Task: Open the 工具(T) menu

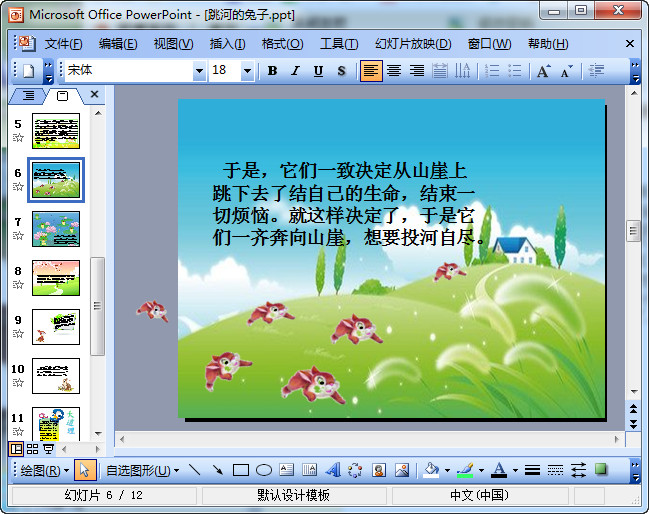Action: pos(339,43)
